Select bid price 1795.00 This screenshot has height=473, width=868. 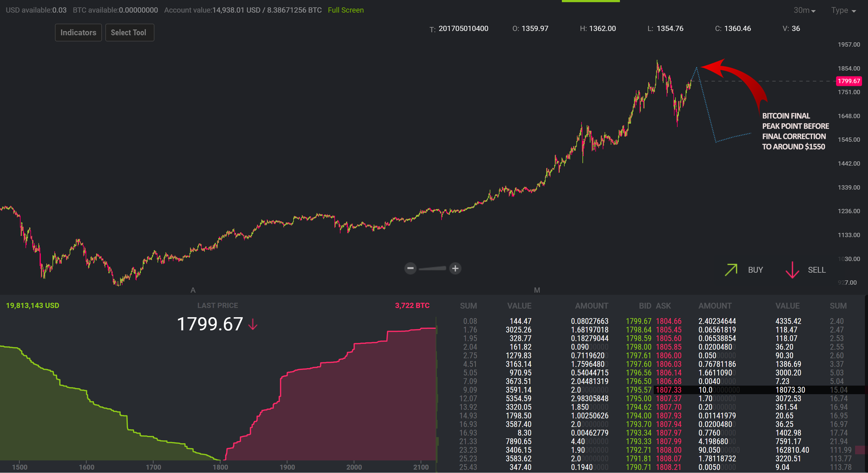coord(639,399)
